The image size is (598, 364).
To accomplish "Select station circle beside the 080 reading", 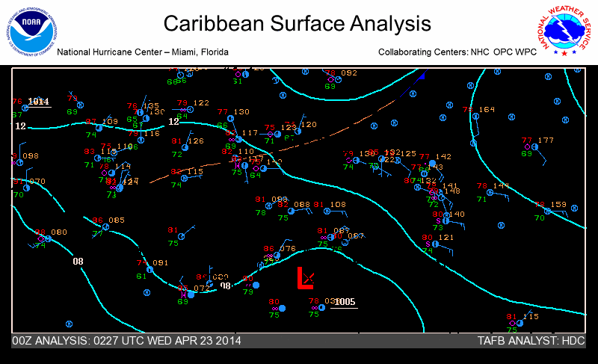I will tap(48, 239).
